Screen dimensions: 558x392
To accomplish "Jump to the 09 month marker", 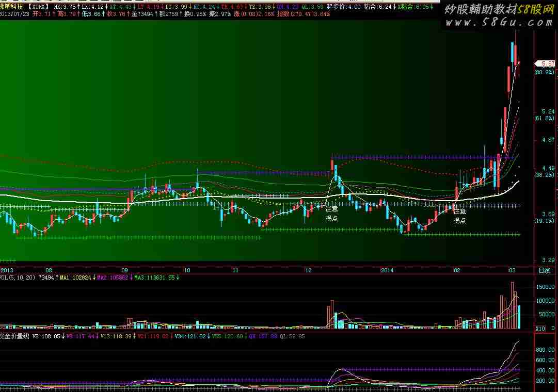I will (124, 270).
